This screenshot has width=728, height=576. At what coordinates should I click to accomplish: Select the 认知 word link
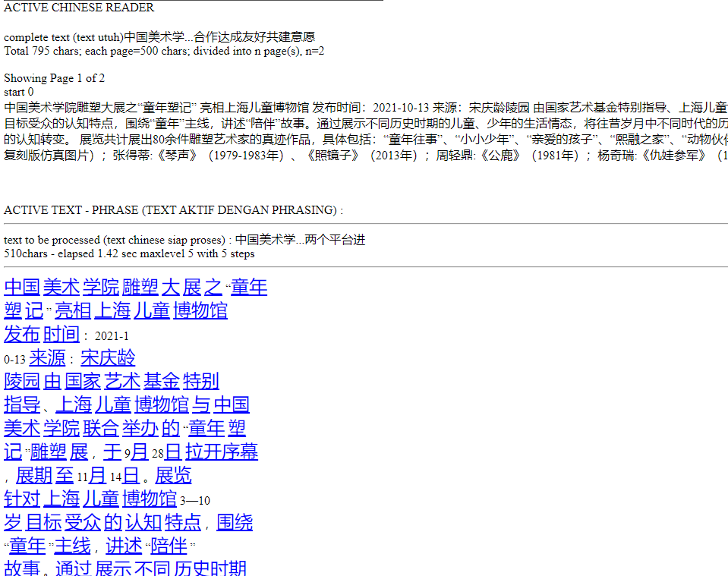point(143,522)
